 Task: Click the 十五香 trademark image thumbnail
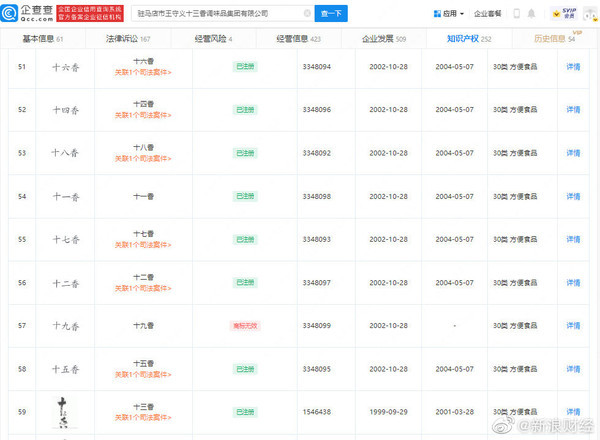65,370
